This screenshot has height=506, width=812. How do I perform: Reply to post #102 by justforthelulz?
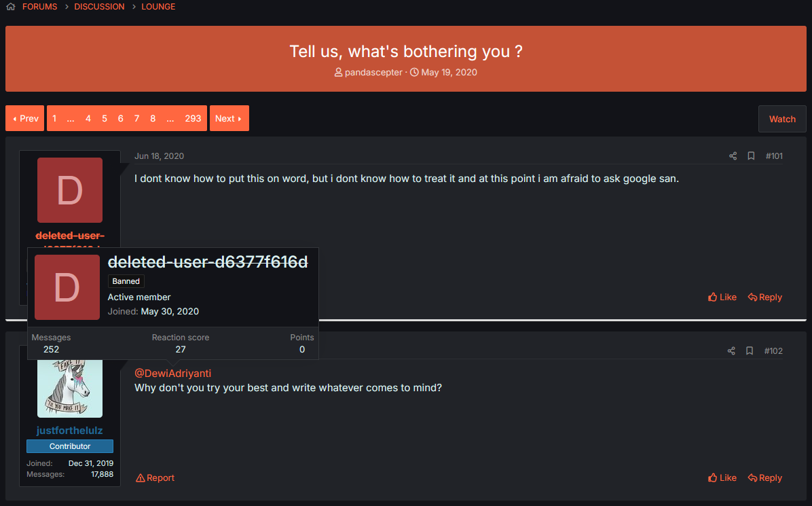coord(765,478)
